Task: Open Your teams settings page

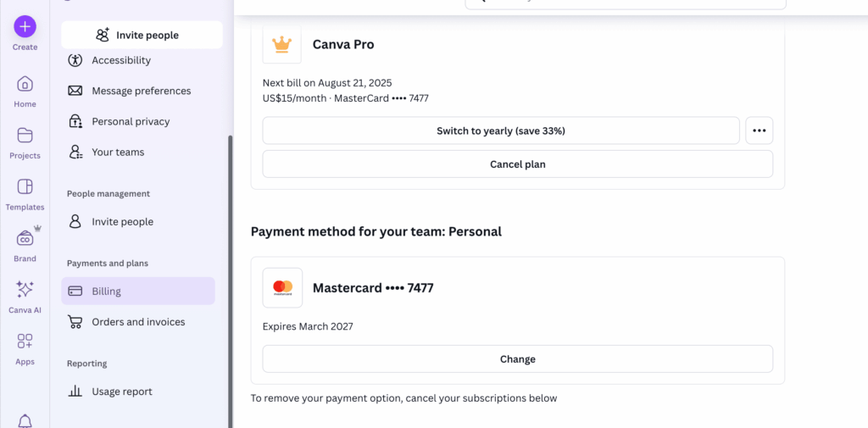Action: (118, 152)
